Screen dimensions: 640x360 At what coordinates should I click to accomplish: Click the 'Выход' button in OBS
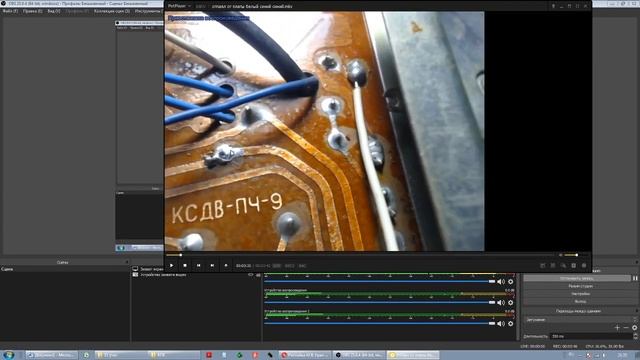[580, 301]
